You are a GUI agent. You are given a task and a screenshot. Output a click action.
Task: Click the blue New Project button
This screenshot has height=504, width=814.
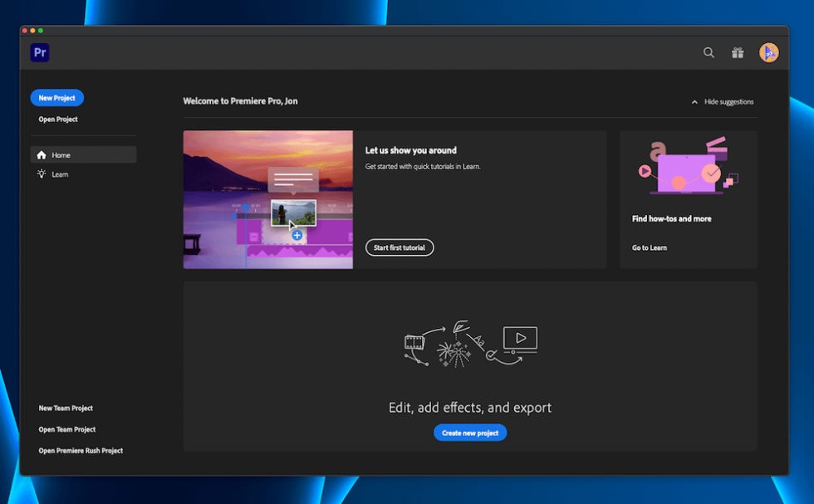[x=56, y=97]
